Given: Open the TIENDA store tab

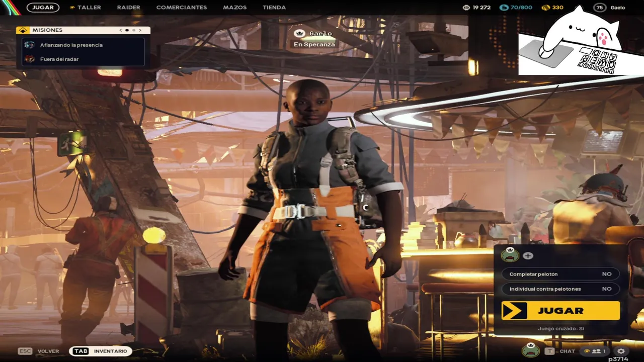Looking at the screenshot, I should (x=274, y=8).
